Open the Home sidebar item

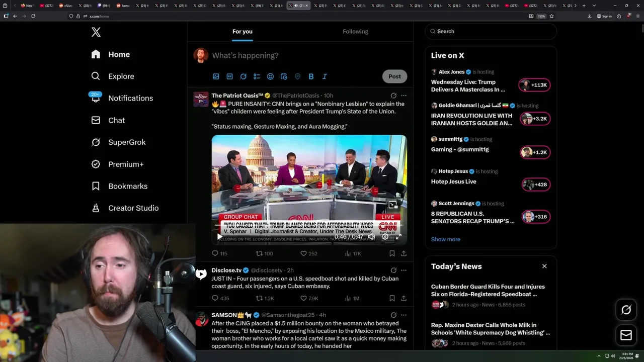111,54
